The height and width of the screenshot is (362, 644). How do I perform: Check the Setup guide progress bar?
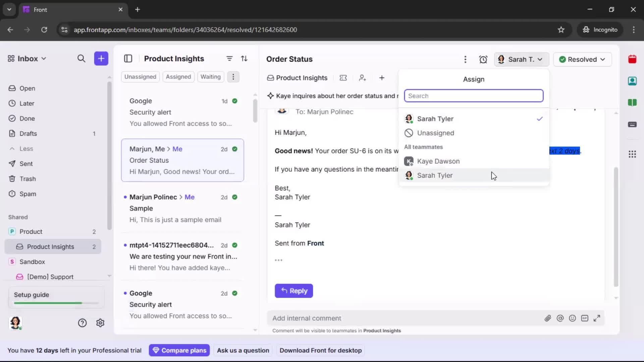(x=55, y=303)
